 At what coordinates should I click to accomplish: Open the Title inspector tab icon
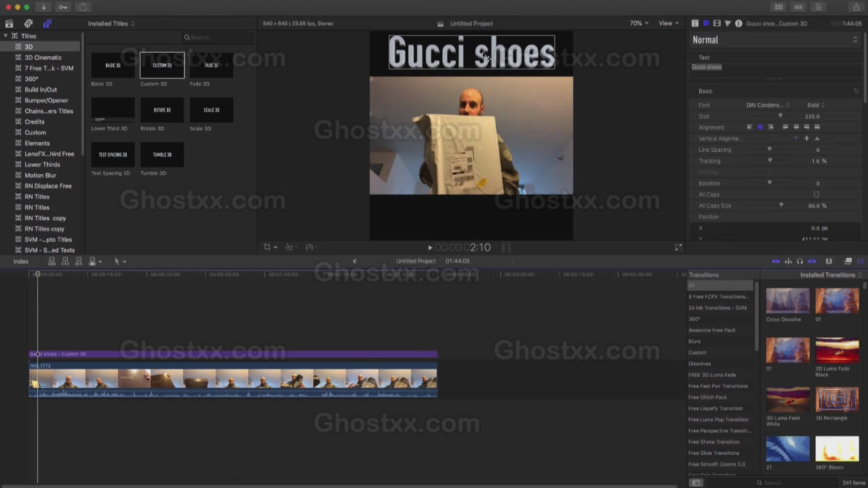point(695,23)
